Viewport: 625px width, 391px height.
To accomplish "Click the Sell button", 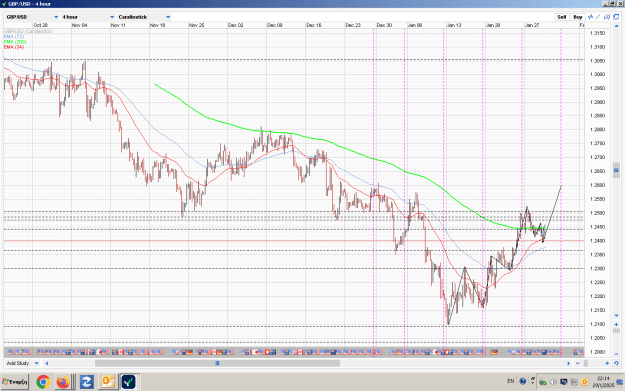I will pos(562,17).
